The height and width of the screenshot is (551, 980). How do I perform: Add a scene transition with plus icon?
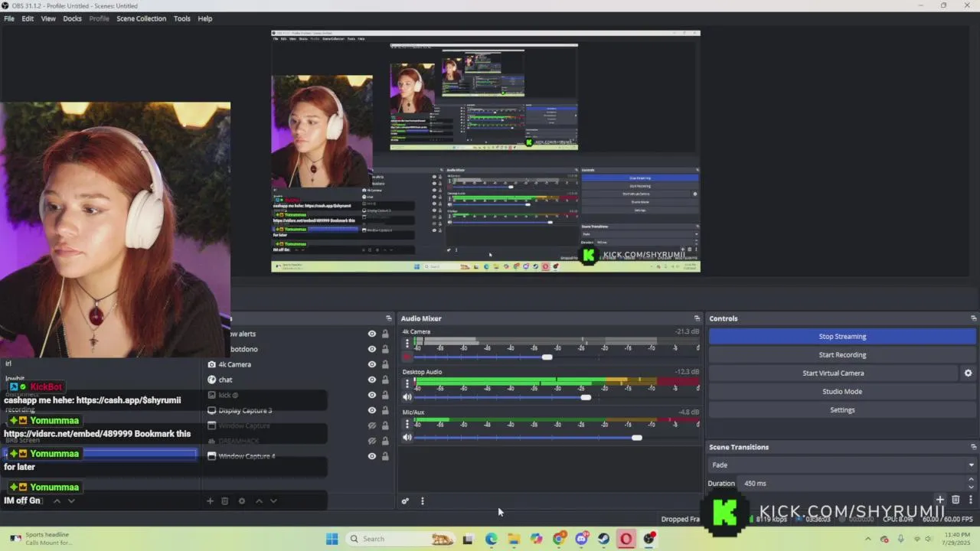939,500
